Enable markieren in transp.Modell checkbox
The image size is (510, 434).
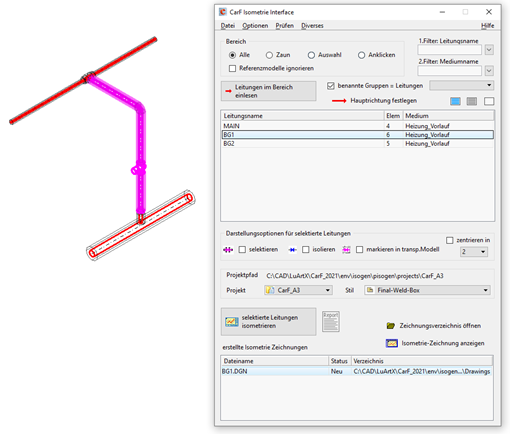click(x=359, y=250)
